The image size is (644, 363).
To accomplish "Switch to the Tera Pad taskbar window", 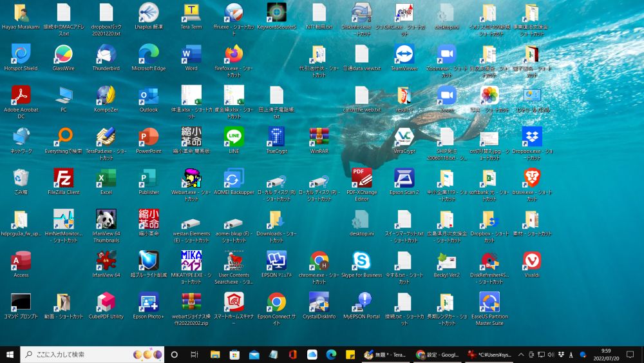I will click(x=385, y=355).
